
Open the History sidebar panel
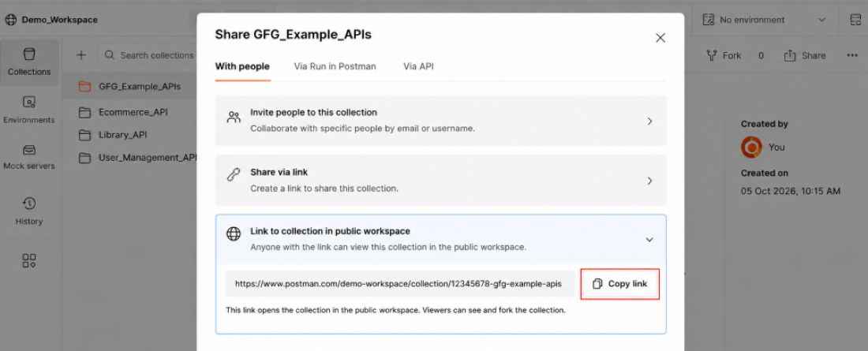point(28,211)
